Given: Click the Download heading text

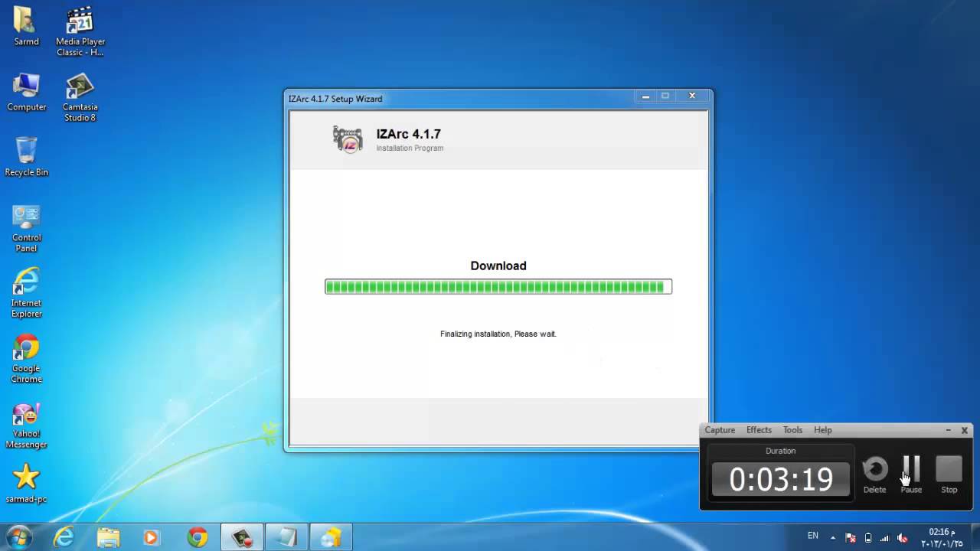Looking at the screenshot, I should coord(498,266).
